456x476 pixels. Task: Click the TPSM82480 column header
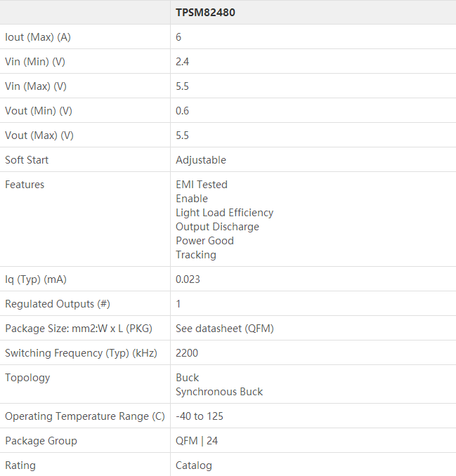click(205, 13)
